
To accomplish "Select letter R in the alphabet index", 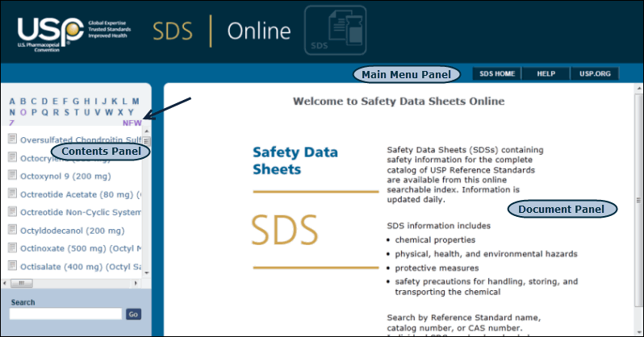I will [x=56, y=113].
